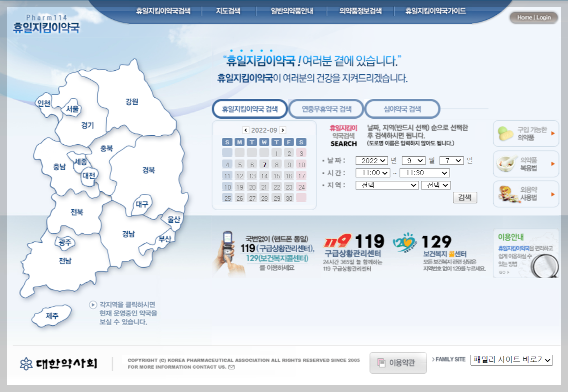Image resolution: width=568 pixels, height=392 pixels.
Task: Switch to the 연중무휴약국 검색 tab
Action: (x=326, y=108)
